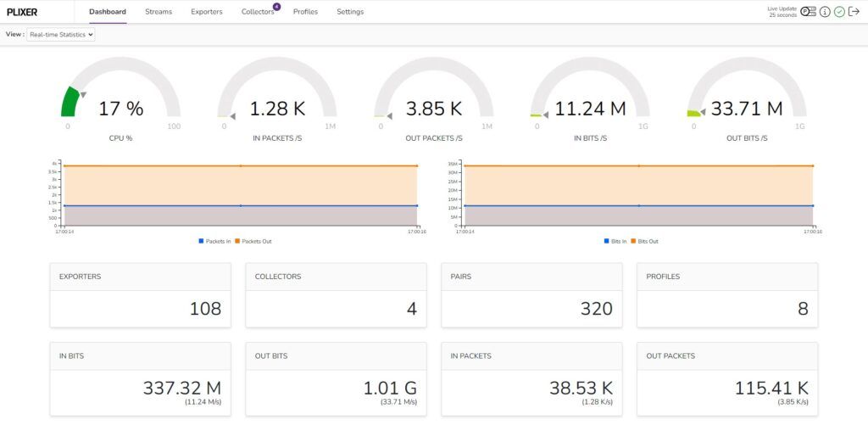
Task: Switch to the Streams tab
Action: tap(159, 12)
